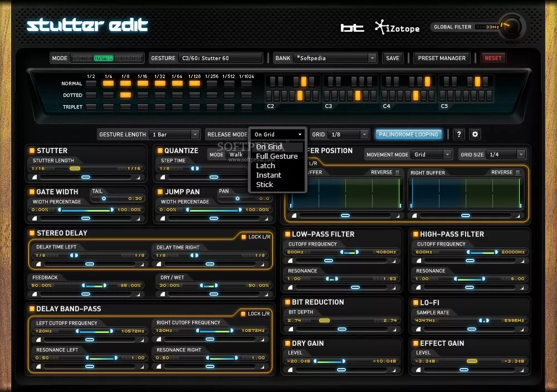This screenshot has height=392, width=557.
Task: Toggle the Stereo Delay module power icon
Action: tap(32, 233)
